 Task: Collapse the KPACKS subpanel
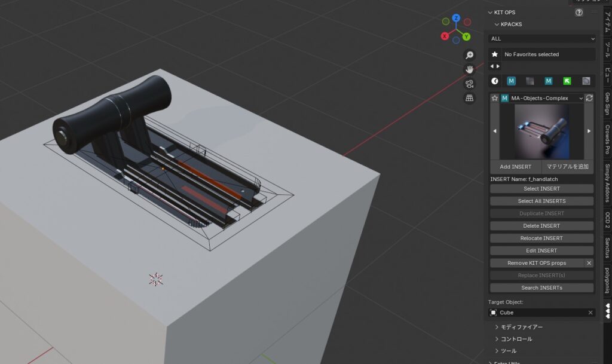point(497,24)
